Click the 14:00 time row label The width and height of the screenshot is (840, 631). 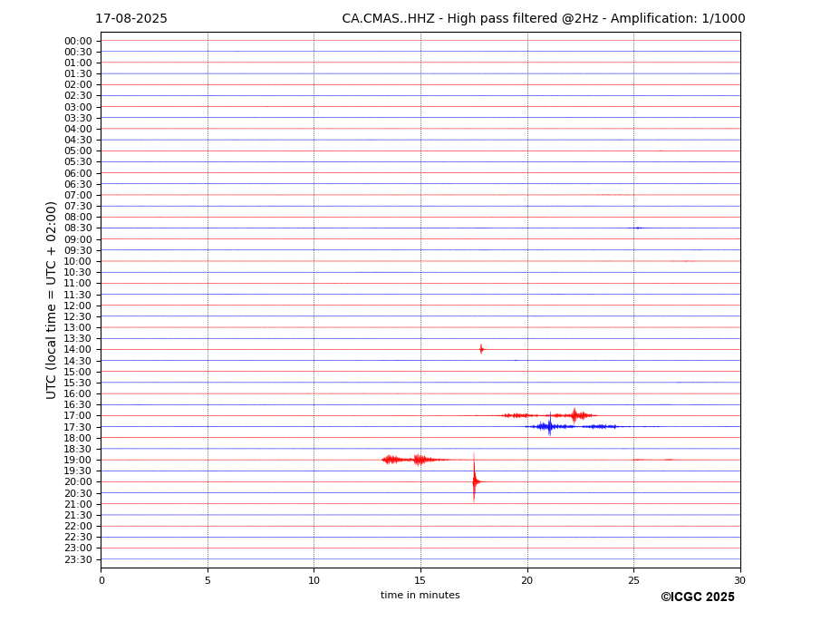pos(78,350)
